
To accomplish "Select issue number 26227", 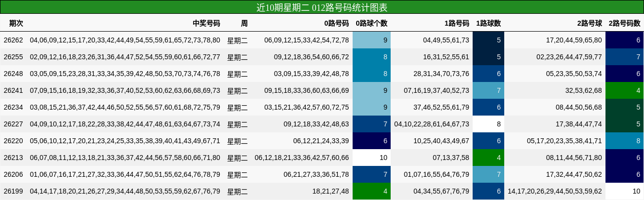I will (13, 124).
